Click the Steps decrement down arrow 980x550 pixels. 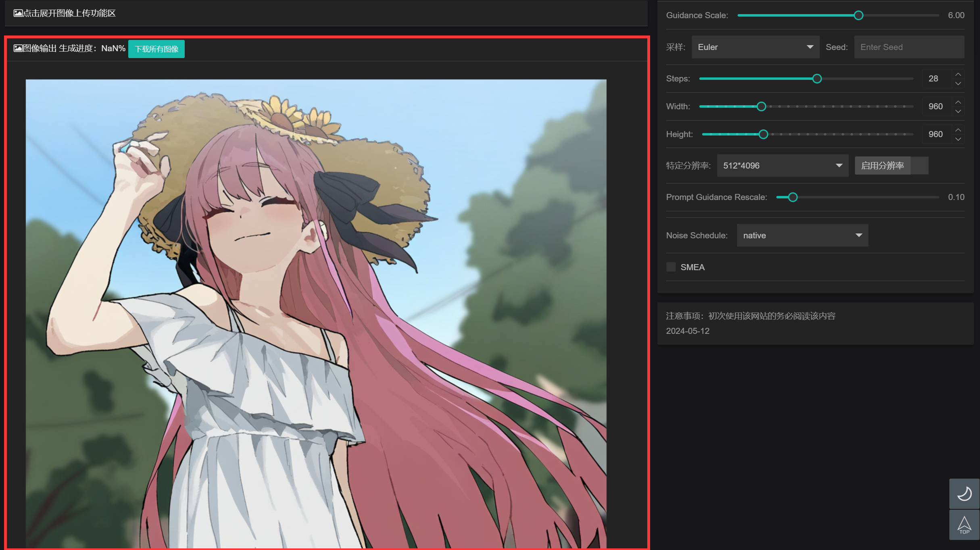pyautogui.click(x=958, y=83)
